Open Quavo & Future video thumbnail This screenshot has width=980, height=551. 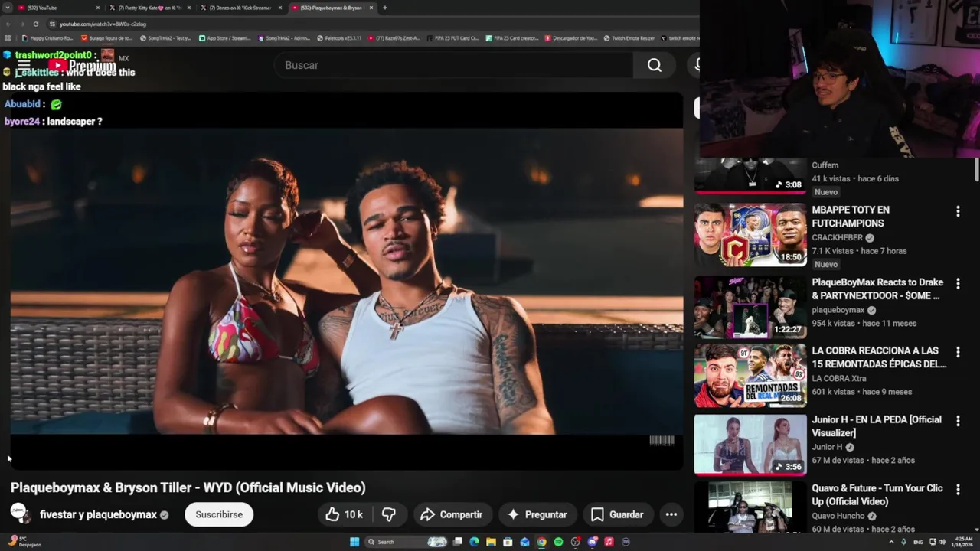point(750,507)
